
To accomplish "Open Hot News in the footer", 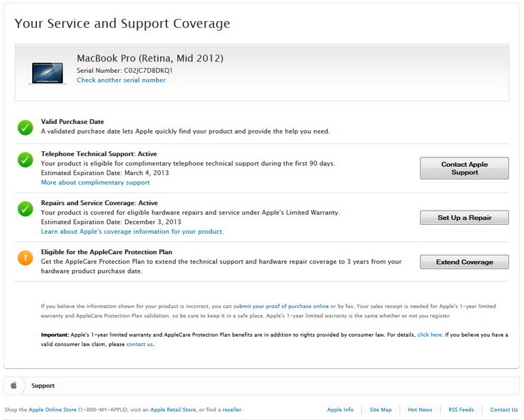I will (x=420, y=409).
